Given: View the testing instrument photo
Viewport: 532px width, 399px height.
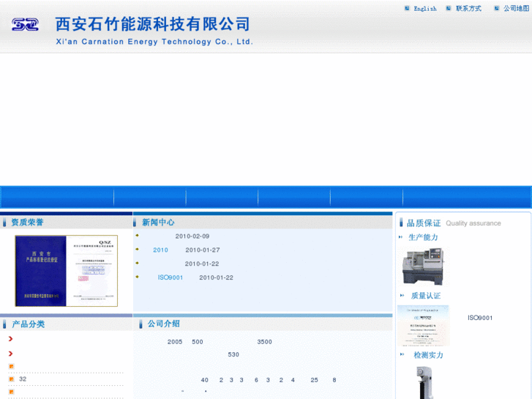Looking at the screenshot, I should pos(424,382).
